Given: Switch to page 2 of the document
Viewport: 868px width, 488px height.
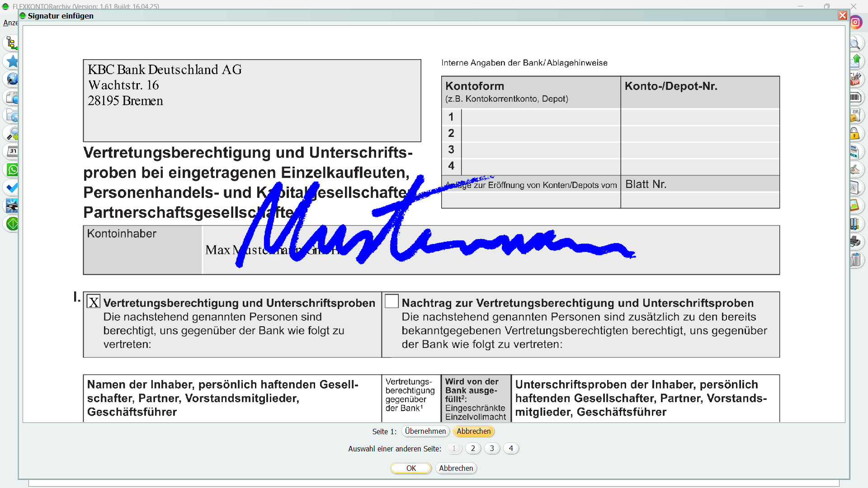Looking at the screenshot, I should pyautogui.click(x=473, y=448).
